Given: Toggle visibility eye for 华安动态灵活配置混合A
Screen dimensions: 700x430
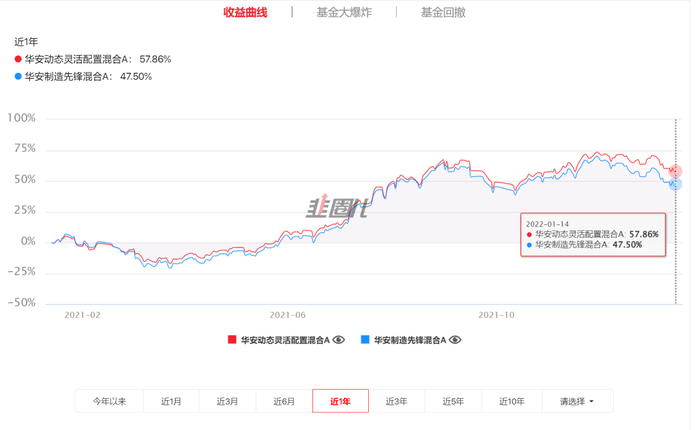Looking at the screenshot, I should (338, 340).
